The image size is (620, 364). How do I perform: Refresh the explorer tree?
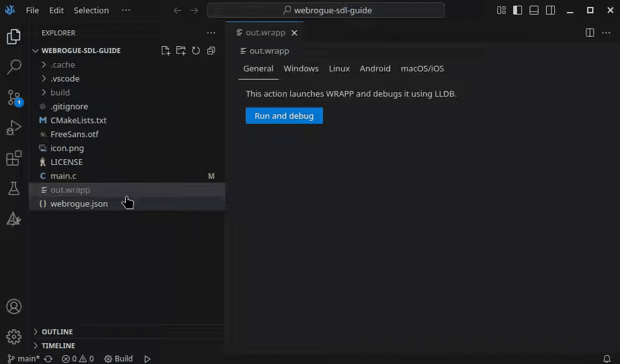coord(196,51)
